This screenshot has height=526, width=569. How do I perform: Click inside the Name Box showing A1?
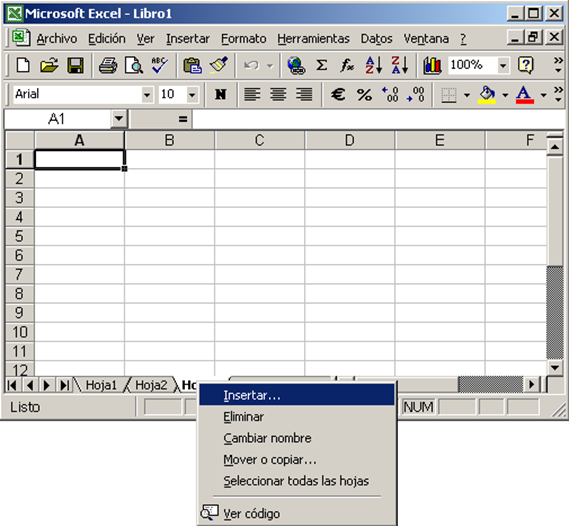(57, 119)
